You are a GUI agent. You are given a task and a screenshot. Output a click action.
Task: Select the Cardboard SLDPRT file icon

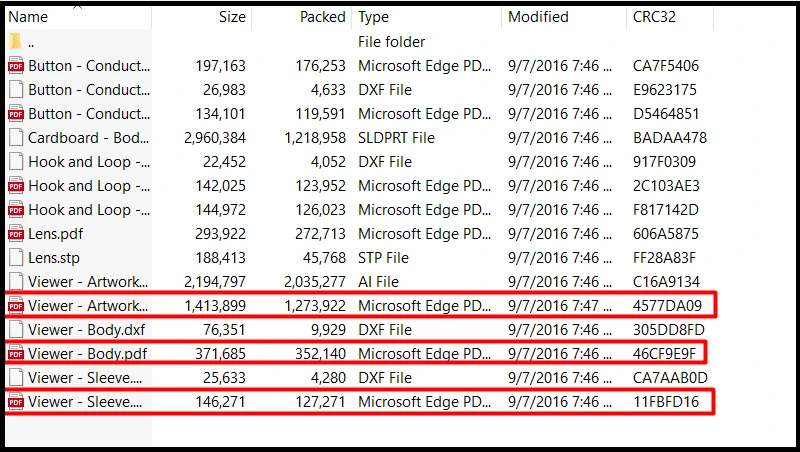16,138
